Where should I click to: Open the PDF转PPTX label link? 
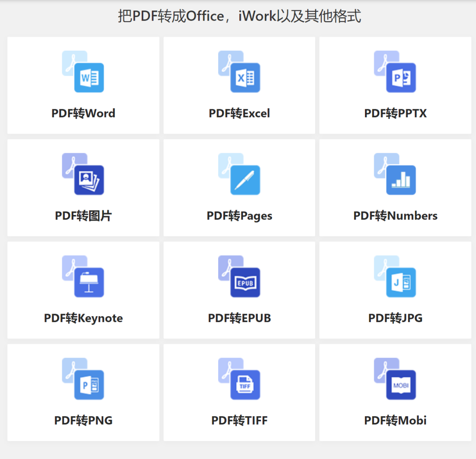[395, 114]
